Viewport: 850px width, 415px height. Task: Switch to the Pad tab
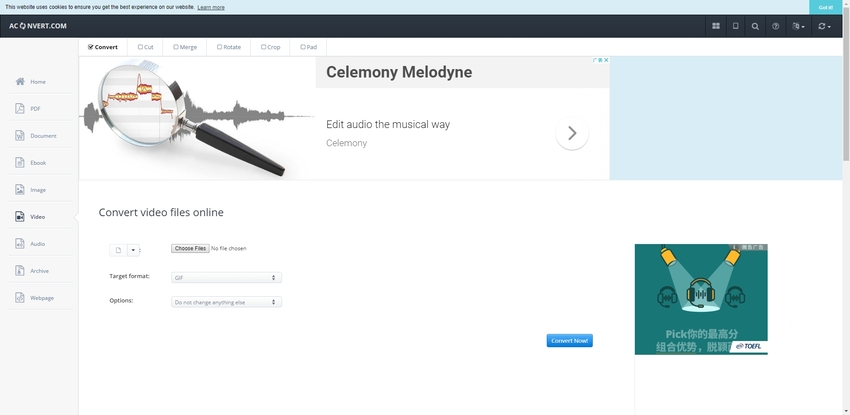(x=308, y=47)
